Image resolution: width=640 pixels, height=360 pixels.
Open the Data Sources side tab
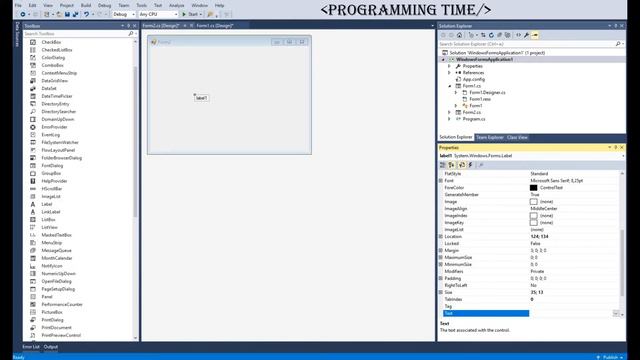[17, 35]
